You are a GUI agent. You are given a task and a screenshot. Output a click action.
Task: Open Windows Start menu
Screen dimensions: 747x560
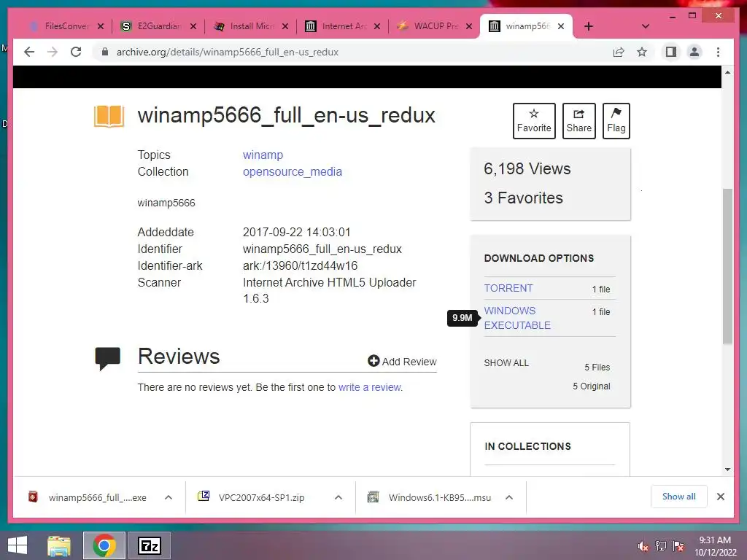(18, 545)
